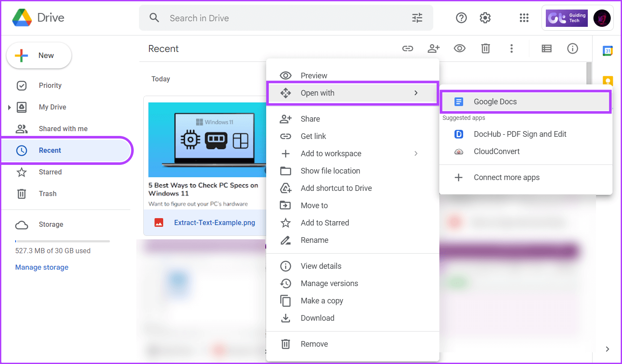Expand My Drive tree arrow
The image size is (622, 364).
pyautogui.click(x=9, y=107)
